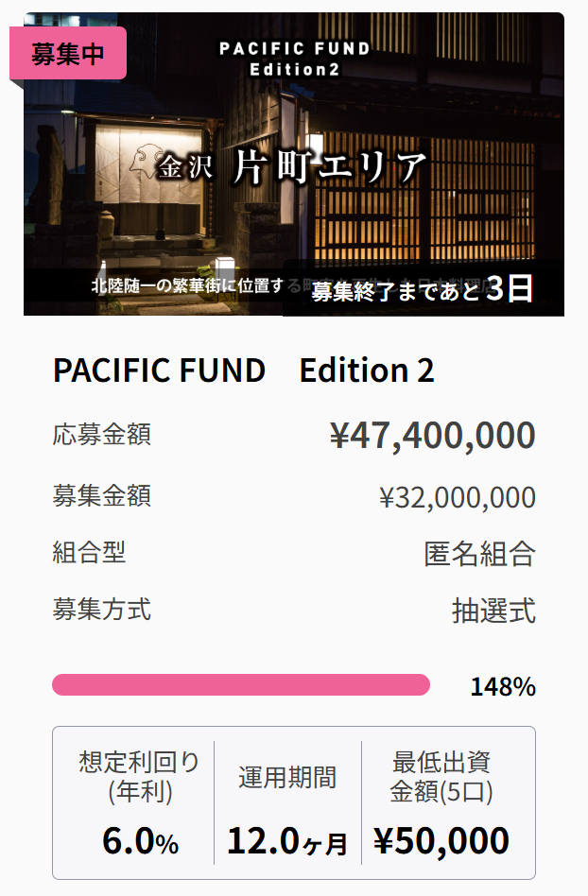Select the 匿名組合 partnership type value
Image resolution: width=588 pixels, height=896 pixels.
click(x=479, y=554)
